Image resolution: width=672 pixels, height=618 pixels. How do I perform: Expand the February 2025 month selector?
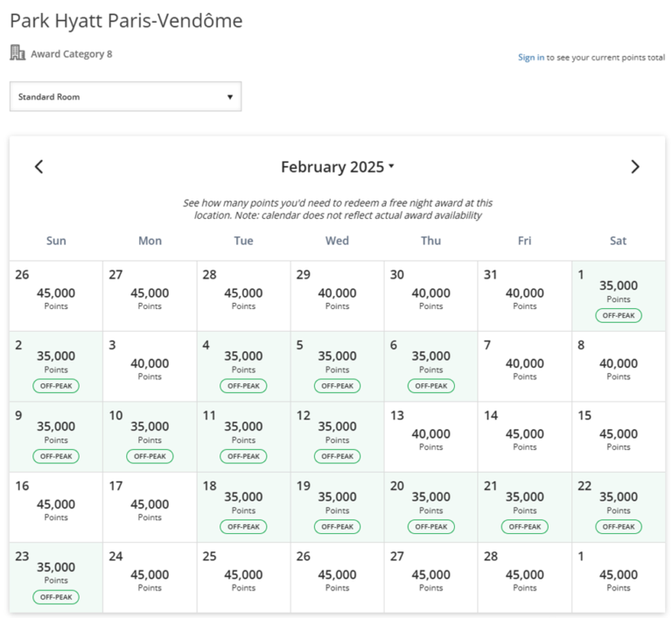click(x=337, y=166)
